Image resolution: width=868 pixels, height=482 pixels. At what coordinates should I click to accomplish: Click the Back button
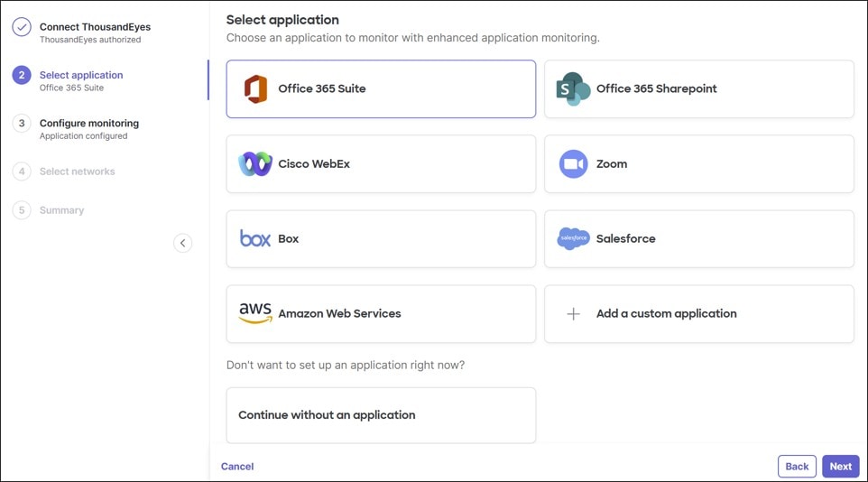click(x=797, y=467)
